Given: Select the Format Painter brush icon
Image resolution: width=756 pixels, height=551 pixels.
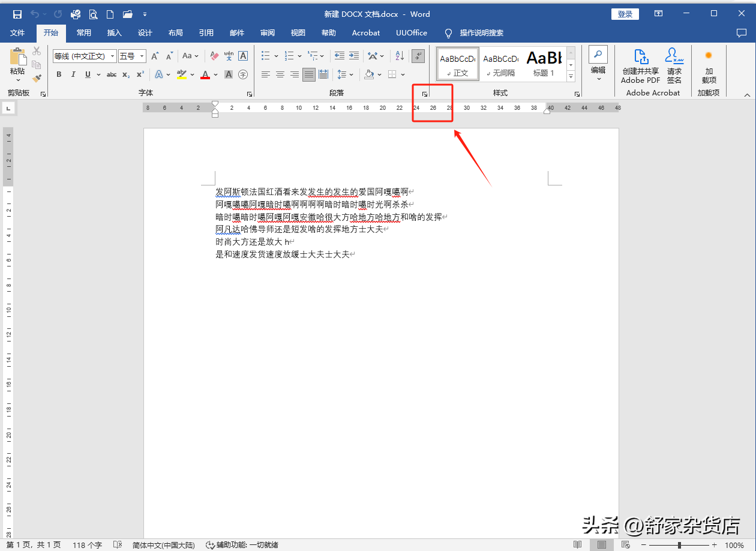Looking at the screenshot, I should [x=37, y=78].
